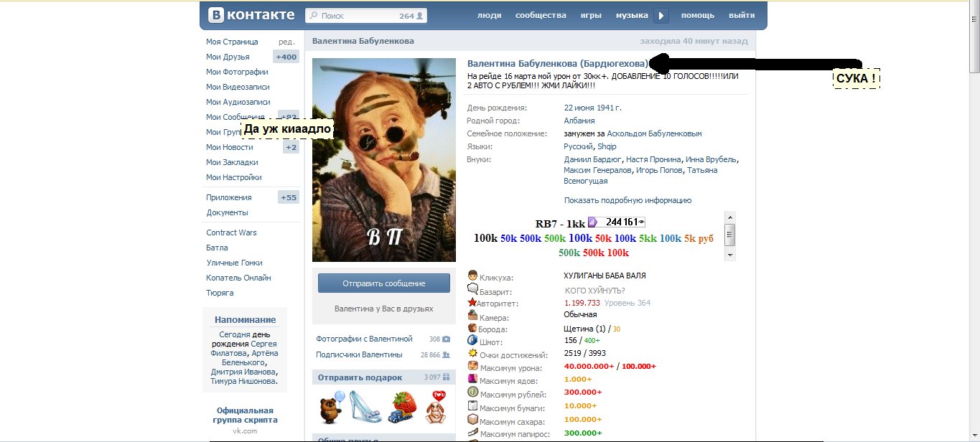This screenshot has width=980, height=442.
Task: Click the status widget scroll up arrow
Action: [x=730, y=216]
